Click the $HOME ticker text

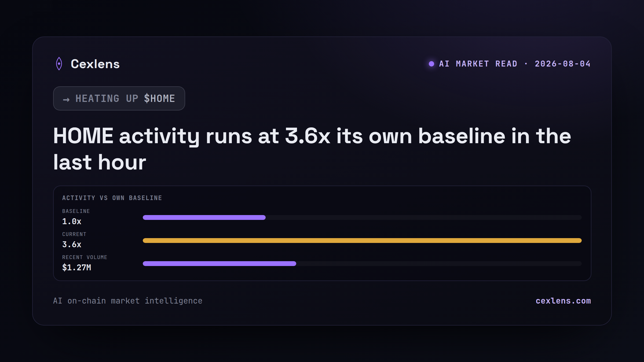coord(160,98)
